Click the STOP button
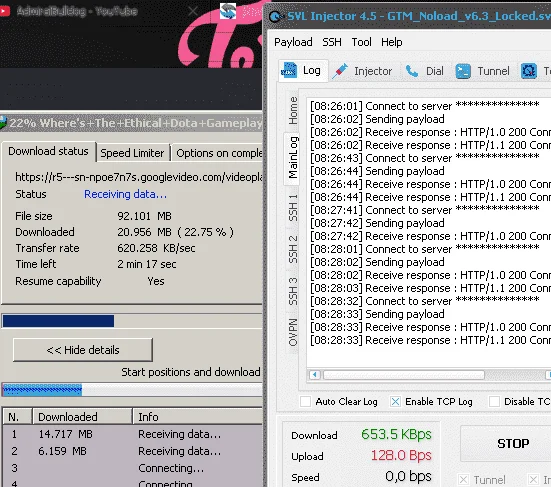Screen dimensions: 551x487 pos(506,443)
